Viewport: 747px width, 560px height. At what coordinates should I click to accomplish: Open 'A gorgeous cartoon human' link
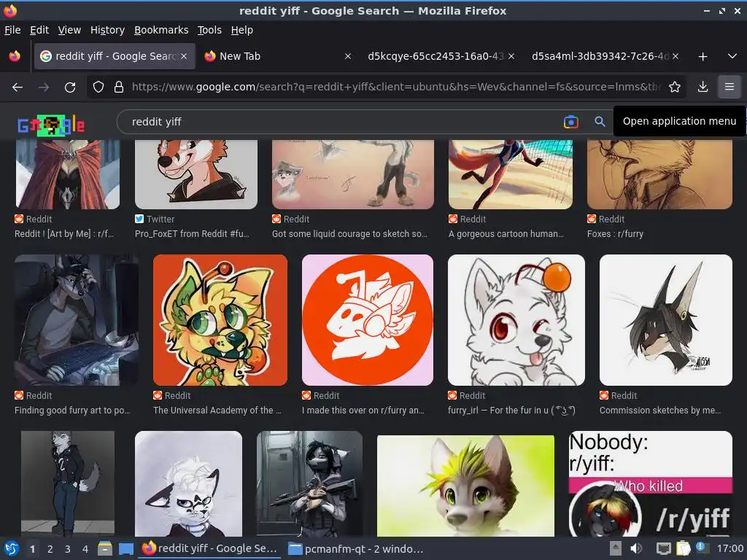pos(506,234)
